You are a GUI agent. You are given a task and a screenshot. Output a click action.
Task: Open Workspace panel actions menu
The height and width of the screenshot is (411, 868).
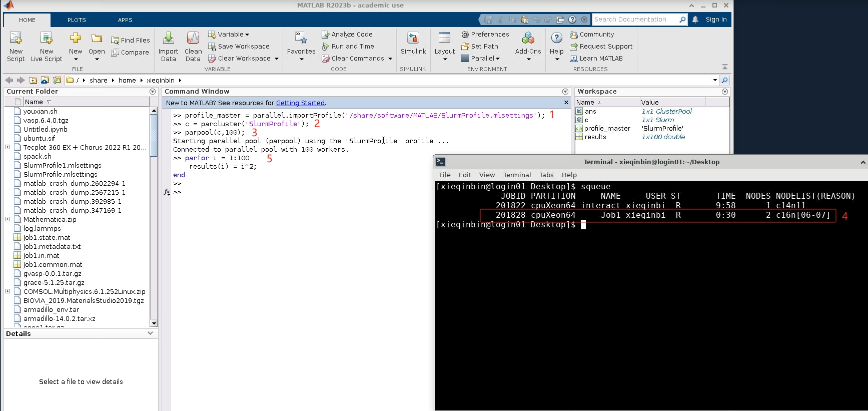pyautogui.click(x=725, y=92)
